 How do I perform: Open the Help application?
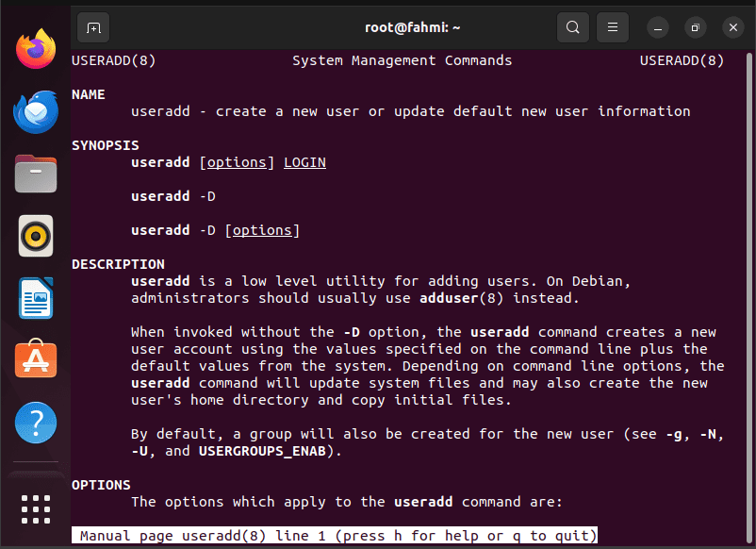[x=36, y=423]
